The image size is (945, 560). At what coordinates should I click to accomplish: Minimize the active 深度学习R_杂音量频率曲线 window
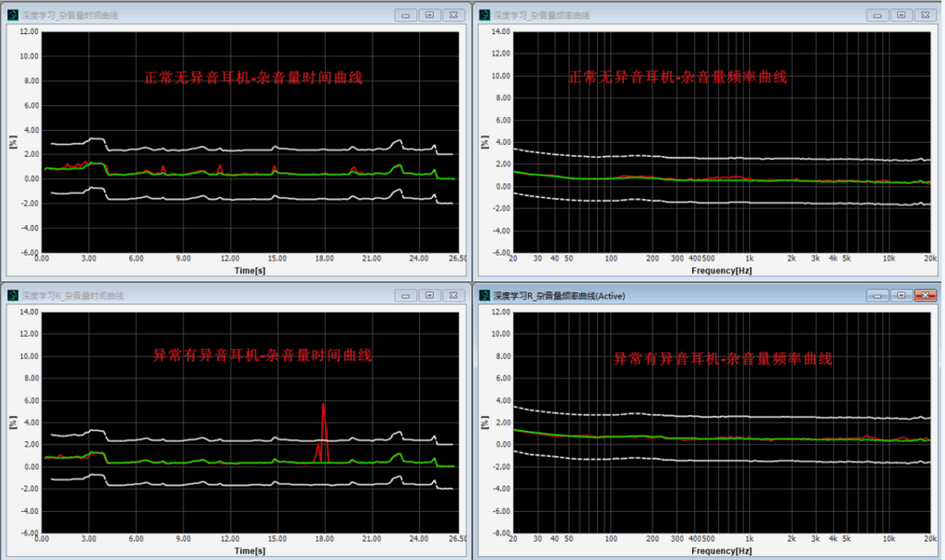point(877,295)
